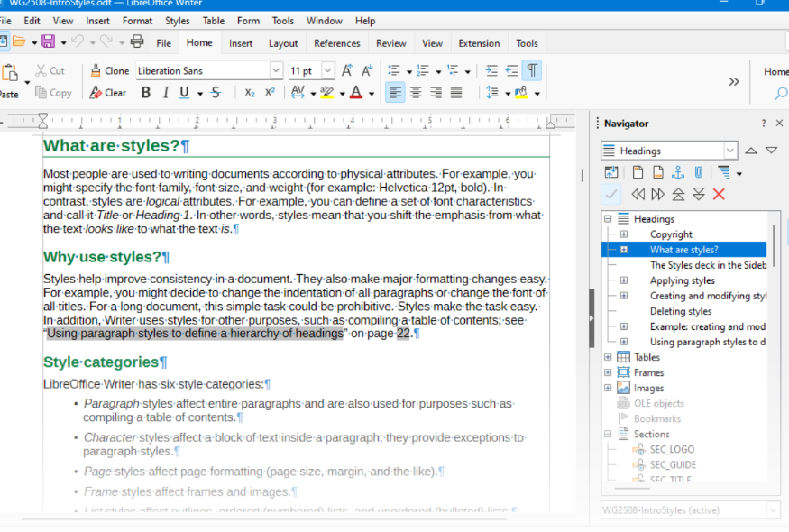
Task: Open the font color dropdown arrow
Action: pyautogui.click(x=372, y=94)
